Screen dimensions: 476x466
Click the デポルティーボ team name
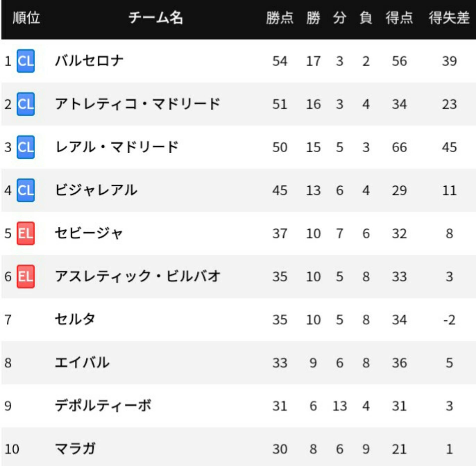click(x=103, y=406)
